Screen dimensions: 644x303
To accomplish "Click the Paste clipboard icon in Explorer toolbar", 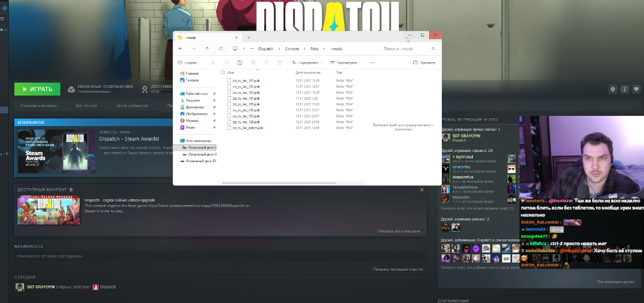I will coord(239,63).
